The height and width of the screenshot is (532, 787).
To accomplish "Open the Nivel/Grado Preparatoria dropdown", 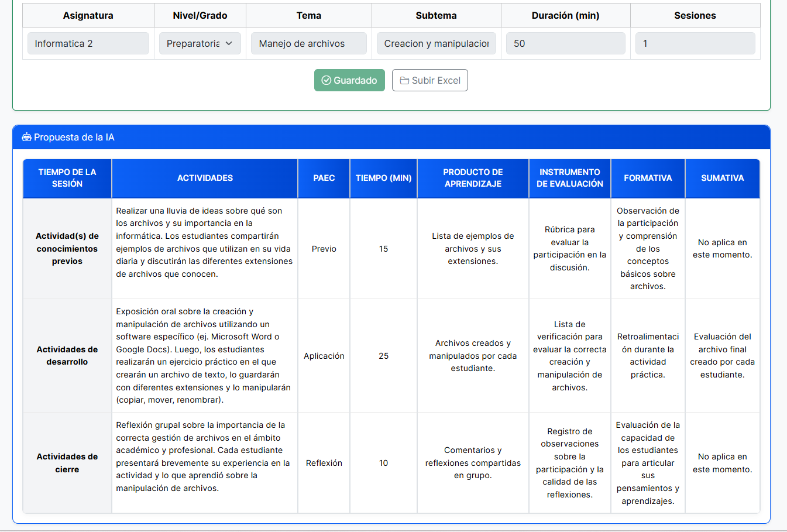I will 200,44.
